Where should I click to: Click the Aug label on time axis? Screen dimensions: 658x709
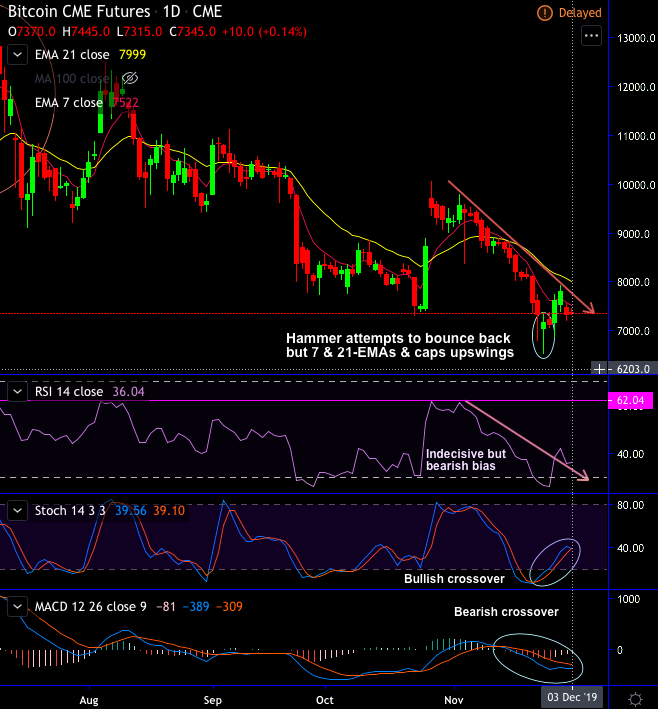click(89, 700)
